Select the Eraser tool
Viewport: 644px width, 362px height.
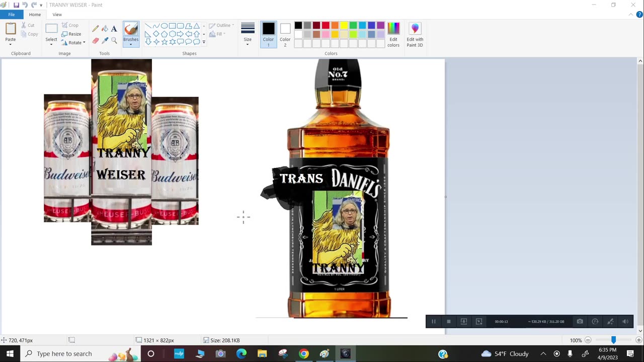click(96, 41)
